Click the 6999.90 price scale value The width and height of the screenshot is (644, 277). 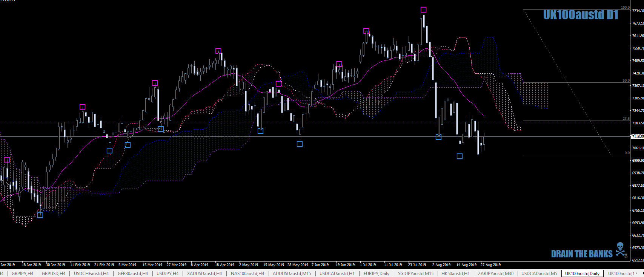[x=638, y=161]
